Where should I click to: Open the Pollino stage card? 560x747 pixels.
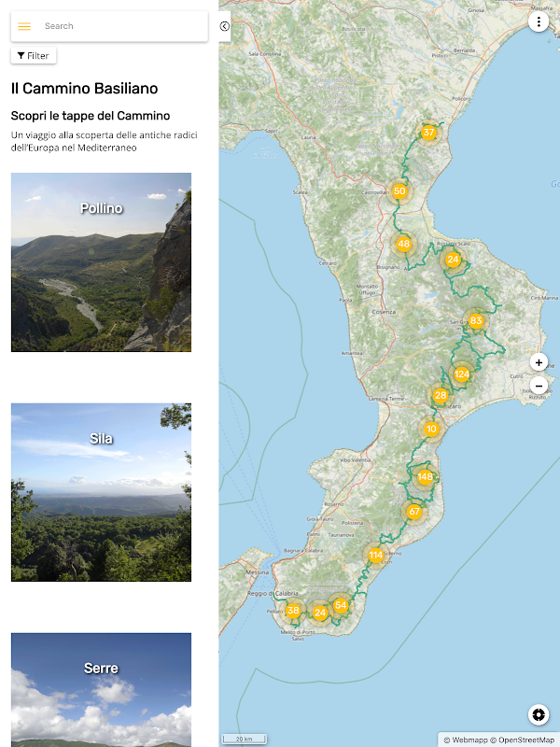tap(101, 262)
